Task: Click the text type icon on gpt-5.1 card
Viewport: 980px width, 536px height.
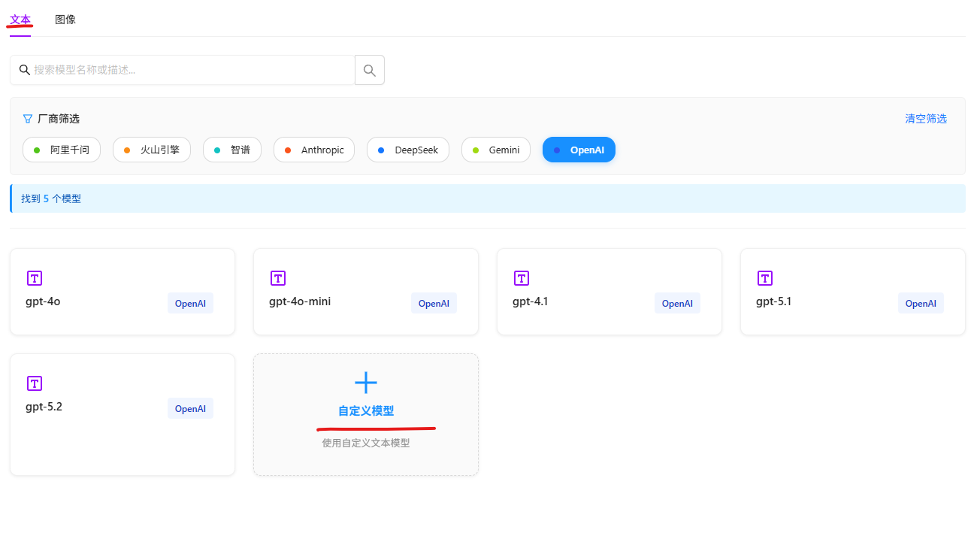Action: 765,278
